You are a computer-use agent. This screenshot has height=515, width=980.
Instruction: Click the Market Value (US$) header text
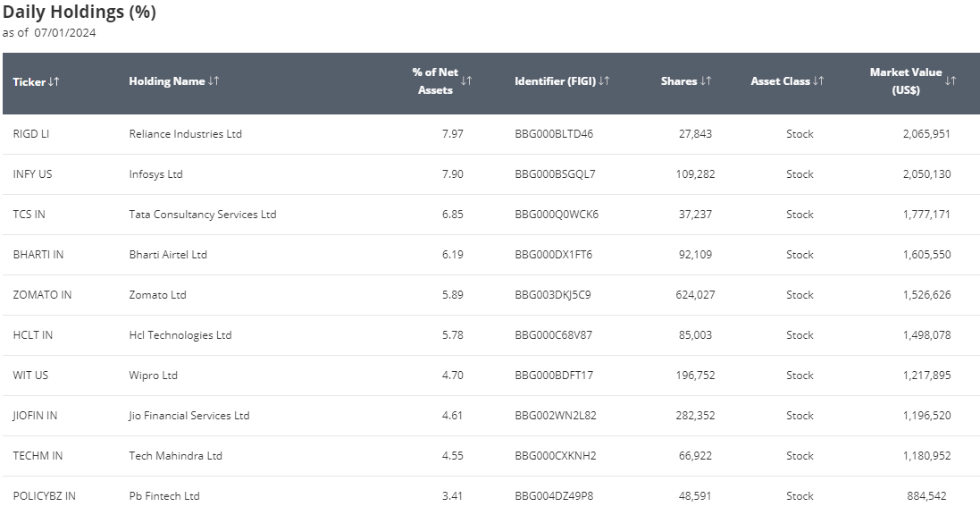906,81
